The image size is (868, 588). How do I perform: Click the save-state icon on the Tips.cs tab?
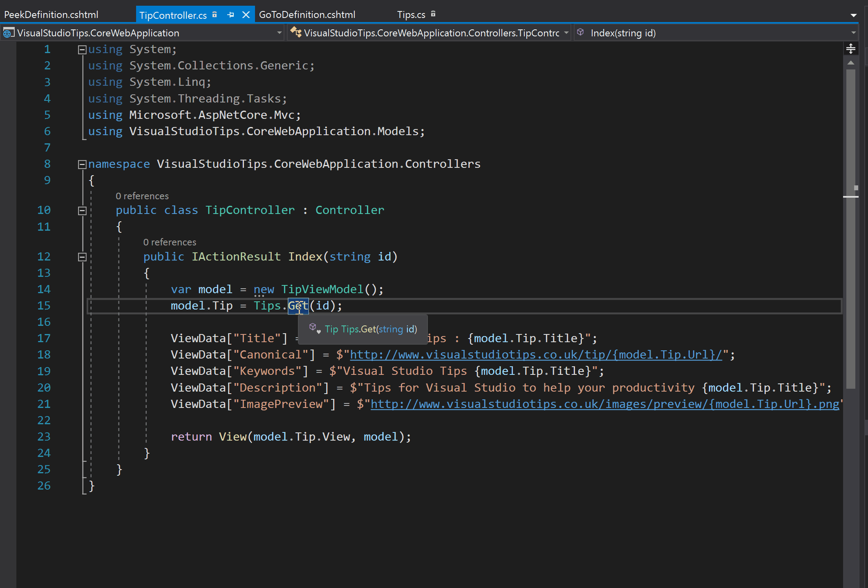pos(433,14)
